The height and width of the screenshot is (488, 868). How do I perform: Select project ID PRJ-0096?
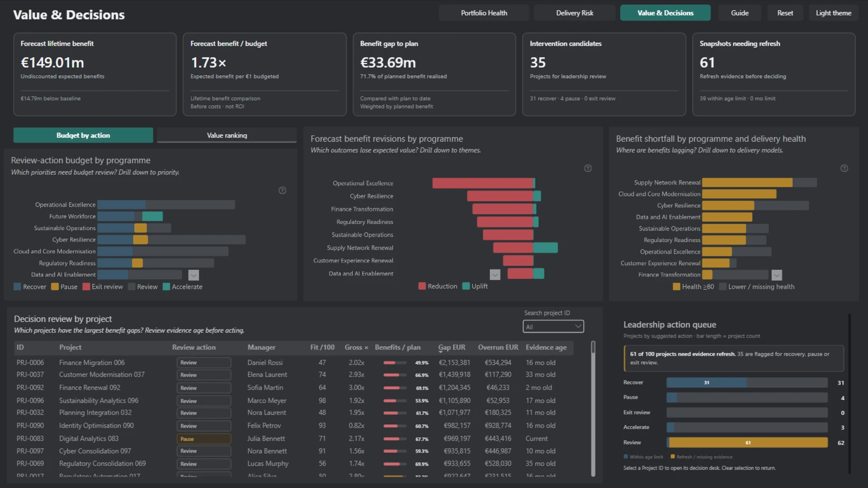(x=30, y=400)
